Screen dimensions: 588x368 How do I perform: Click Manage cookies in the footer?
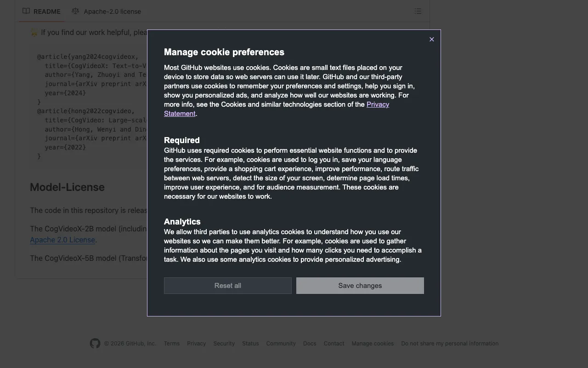373,344
